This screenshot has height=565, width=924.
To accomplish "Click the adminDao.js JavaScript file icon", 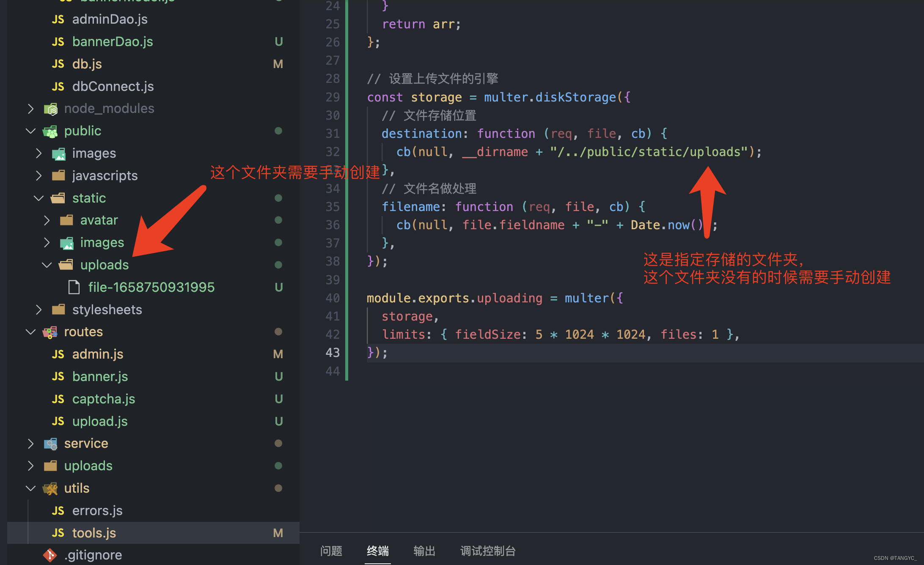I will (x=58, y=19).
